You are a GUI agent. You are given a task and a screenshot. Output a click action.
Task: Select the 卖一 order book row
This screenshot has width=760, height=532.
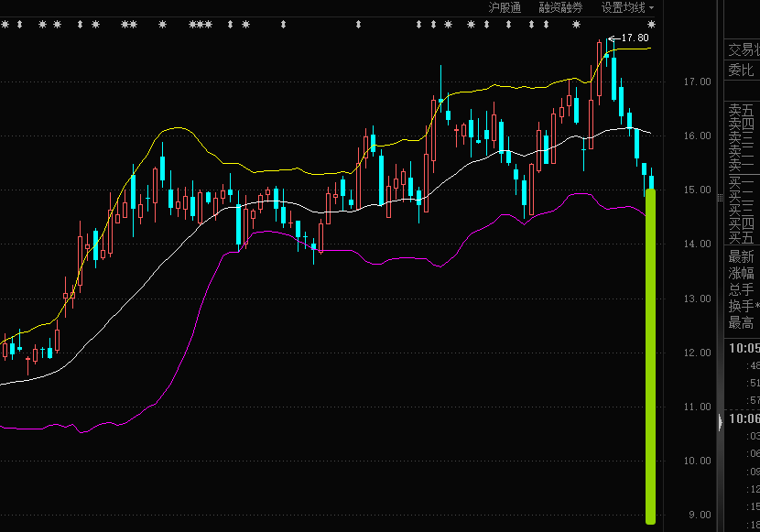(742, 166)
